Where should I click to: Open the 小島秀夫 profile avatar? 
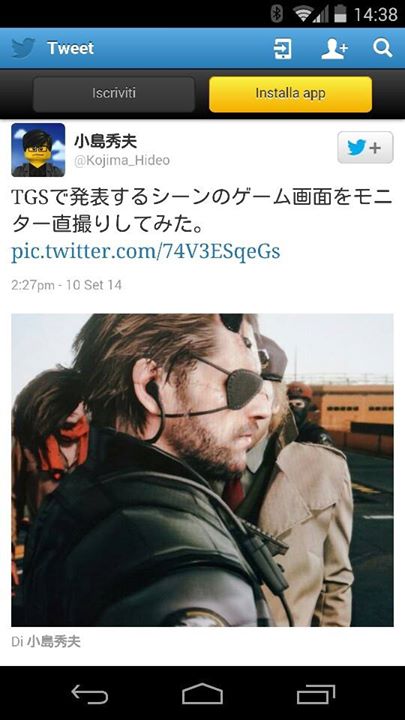pos(38,150)
